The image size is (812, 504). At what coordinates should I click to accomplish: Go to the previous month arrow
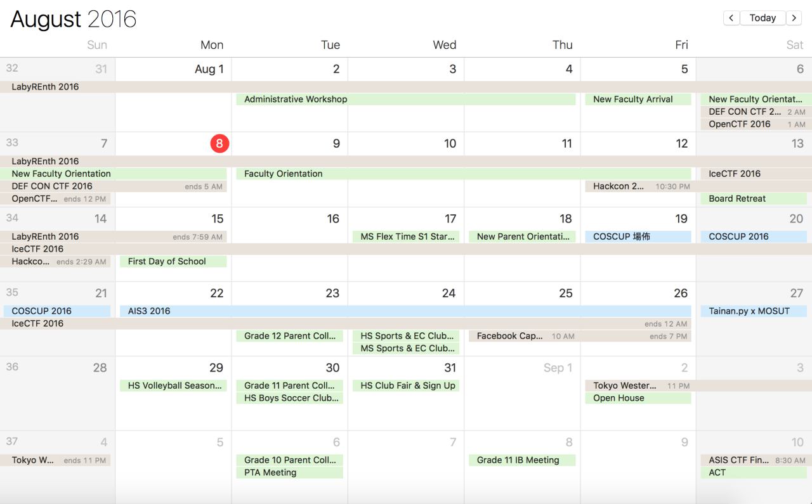(x=731, y=18)
